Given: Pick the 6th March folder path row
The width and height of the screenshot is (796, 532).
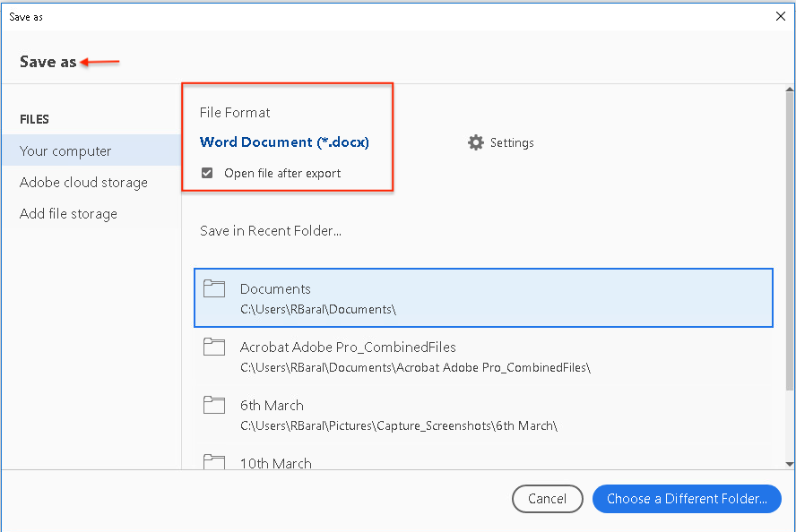Looking at the screenshot, I should (x=399, y=425).
